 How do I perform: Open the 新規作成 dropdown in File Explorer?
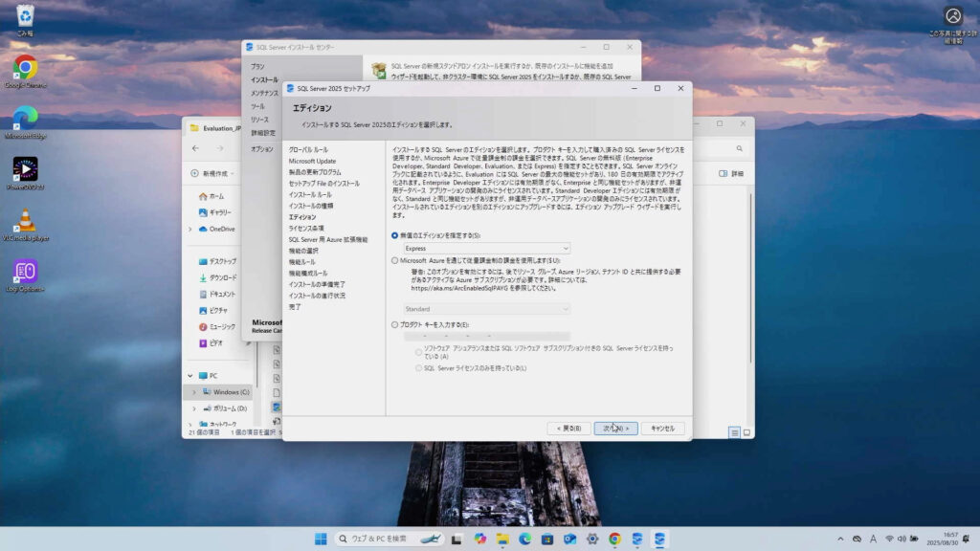(212, 174)
